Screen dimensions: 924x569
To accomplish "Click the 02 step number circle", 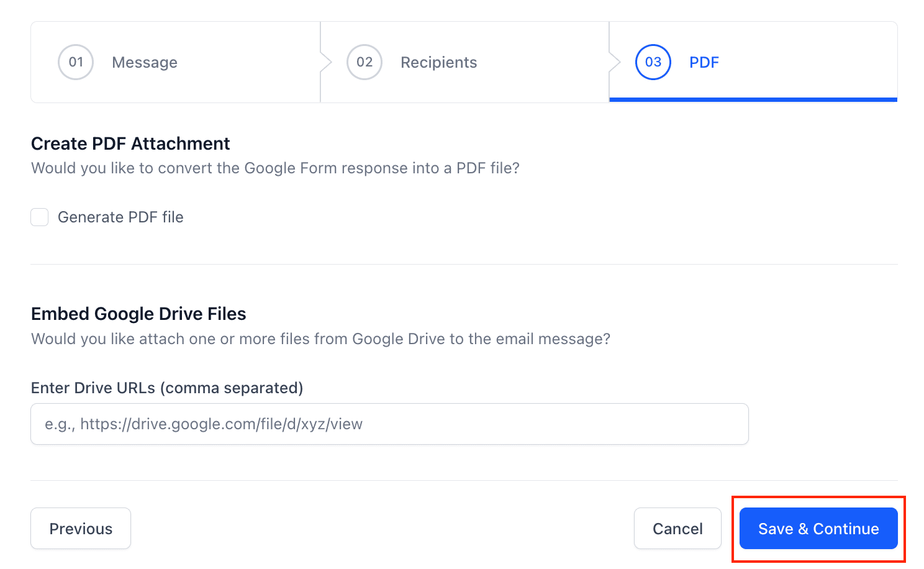I will [x=365, y=62].
